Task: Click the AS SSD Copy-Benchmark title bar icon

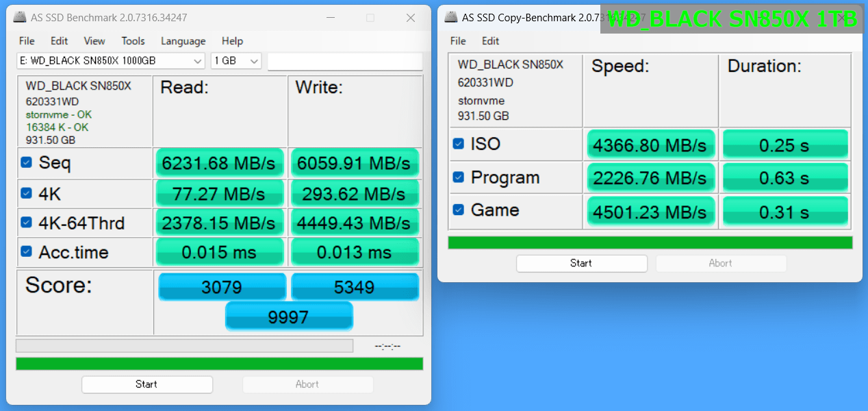Action: coord(450,18)
